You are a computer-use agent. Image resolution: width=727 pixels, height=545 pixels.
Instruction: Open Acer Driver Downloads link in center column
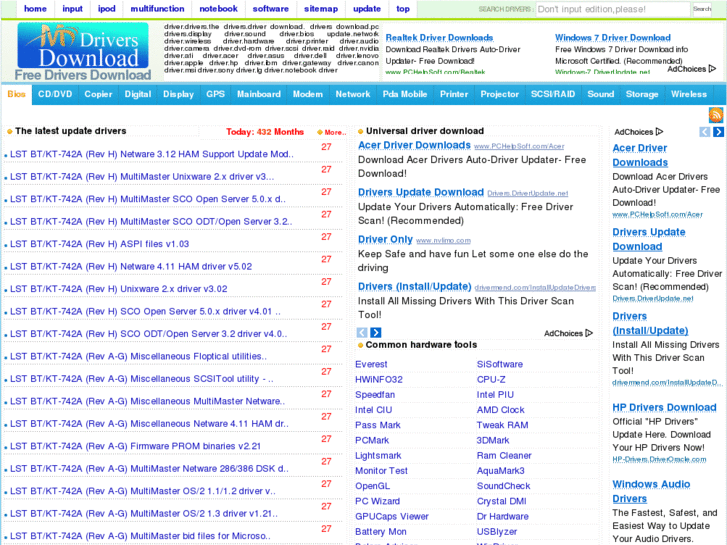[x=414, y=145]
